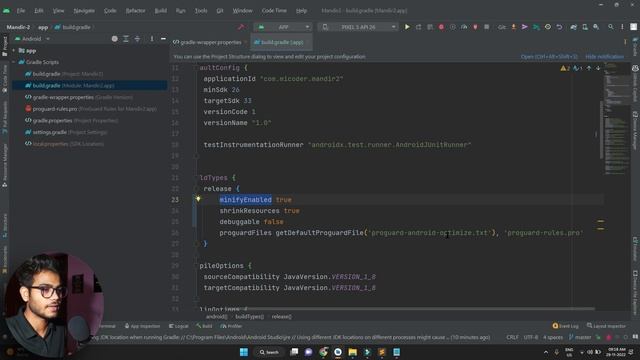Open File Explorer from taskbar
Screen dimensions: 640x360
(353, 352)
